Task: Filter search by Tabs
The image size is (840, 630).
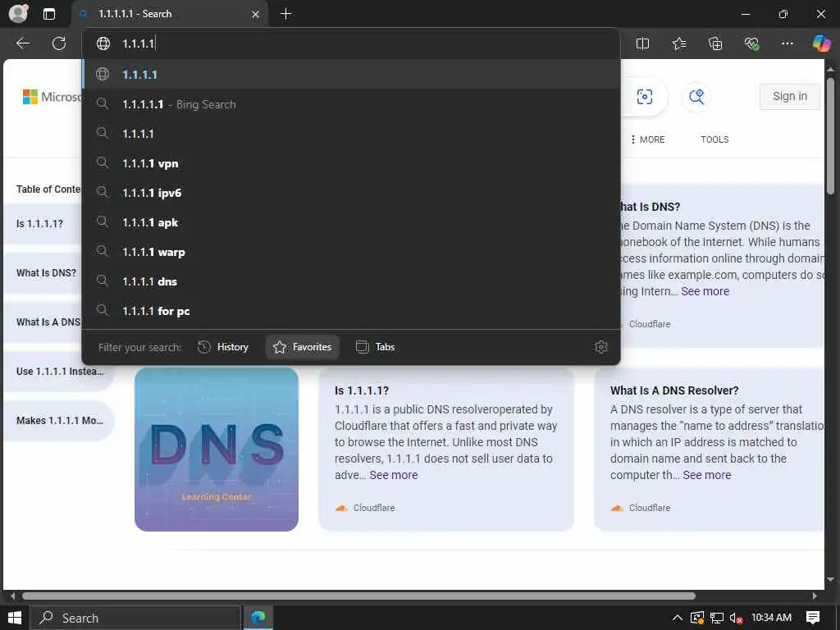Action: [x=375, y=347]
